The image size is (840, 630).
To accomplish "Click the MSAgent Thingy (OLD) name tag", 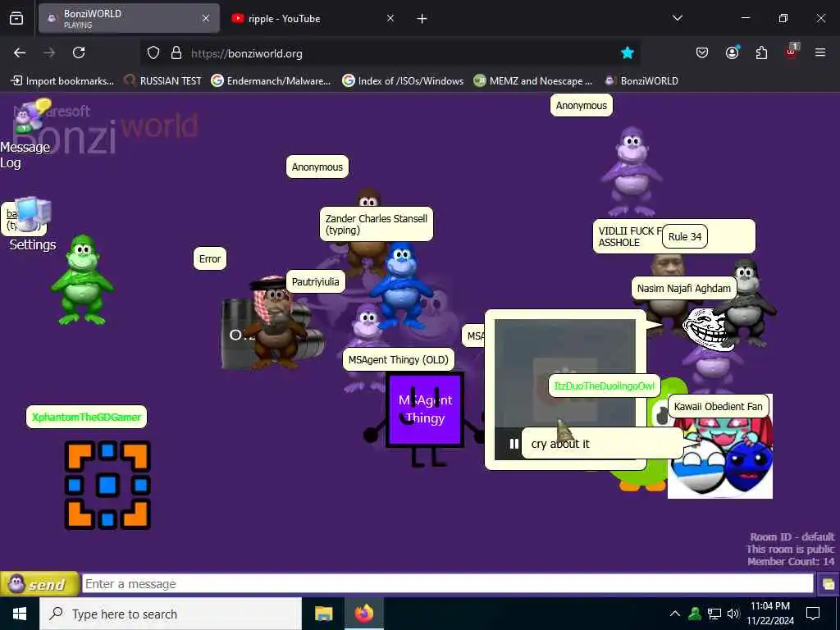I will pyautogui.click(x=399, y=359).
